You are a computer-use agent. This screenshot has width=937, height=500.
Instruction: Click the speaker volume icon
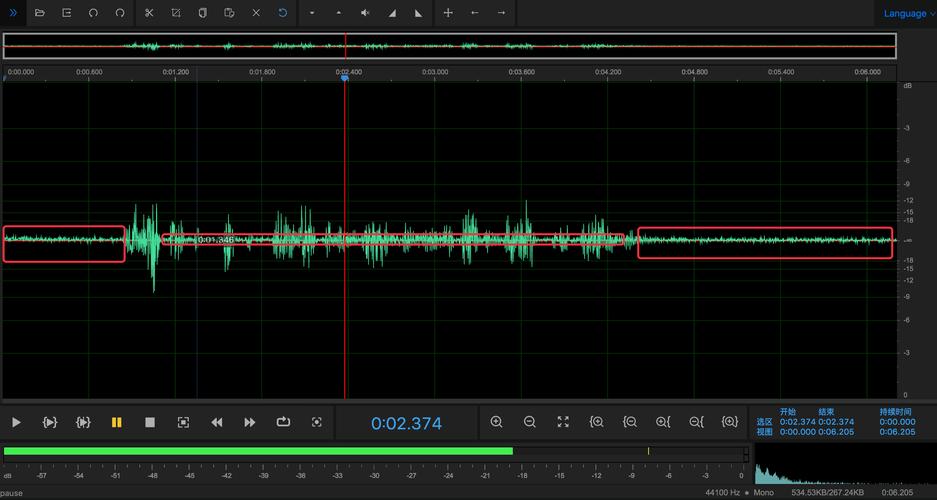[x=364, y=13]
